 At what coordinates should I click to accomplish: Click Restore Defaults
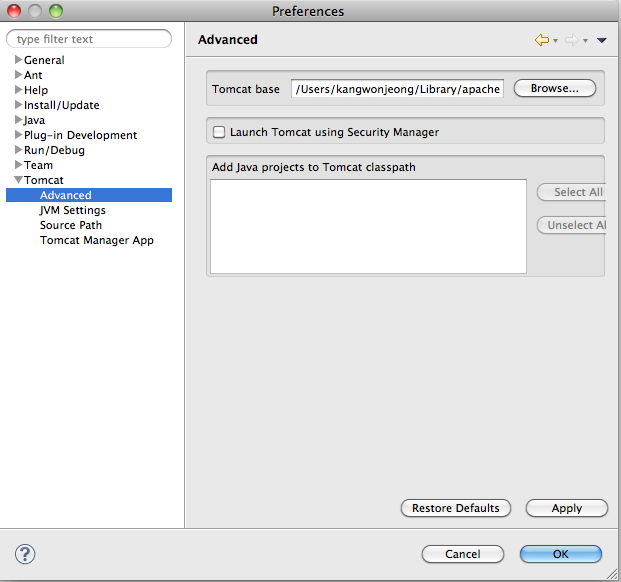click(x=456, y=508)
